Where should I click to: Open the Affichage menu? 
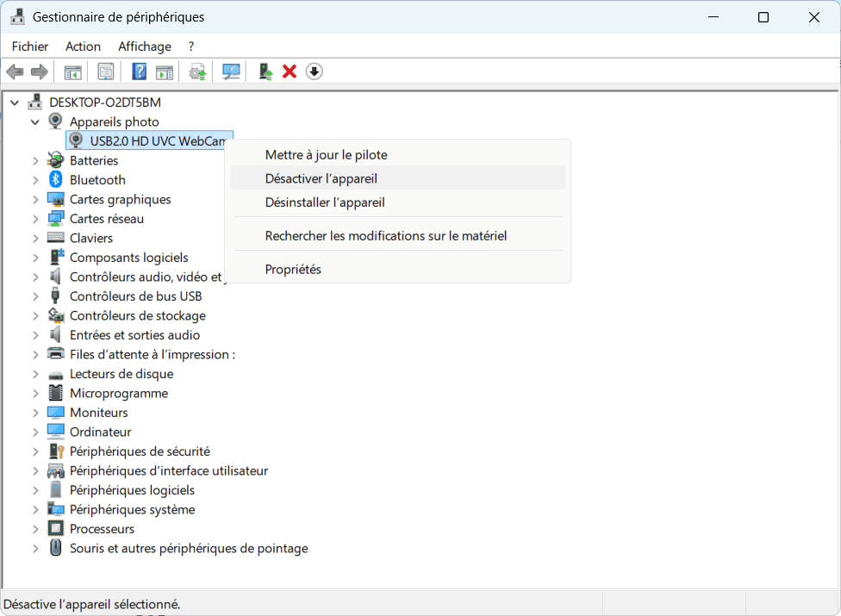(x=145, y=47)
